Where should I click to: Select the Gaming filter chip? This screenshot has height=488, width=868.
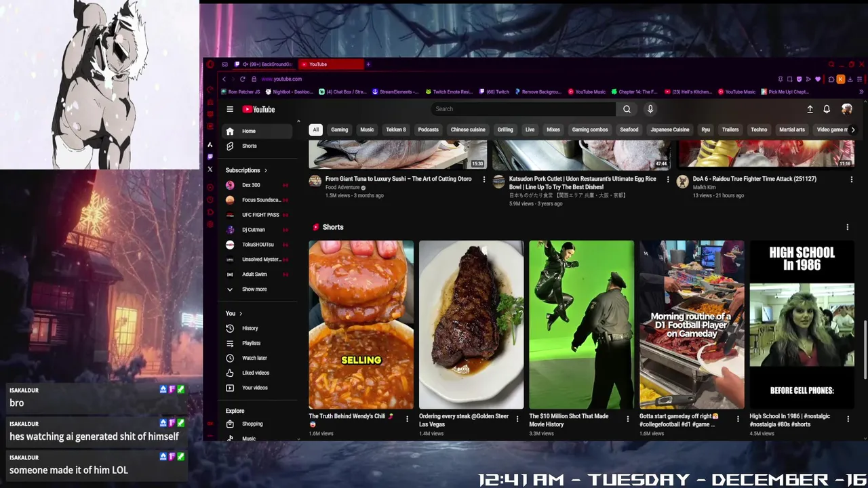[x=340, y=129]
